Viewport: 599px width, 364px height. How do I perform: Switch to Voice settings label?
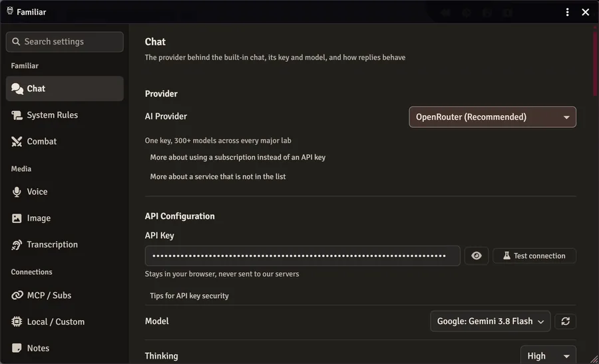pyautogui.click(x=37, y=192)
